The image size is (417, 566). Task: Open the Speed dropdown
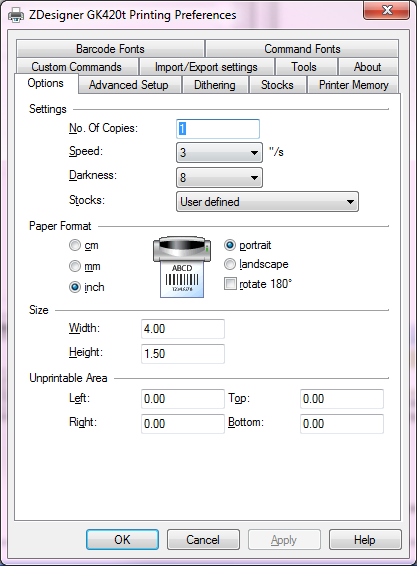(219, 153)
